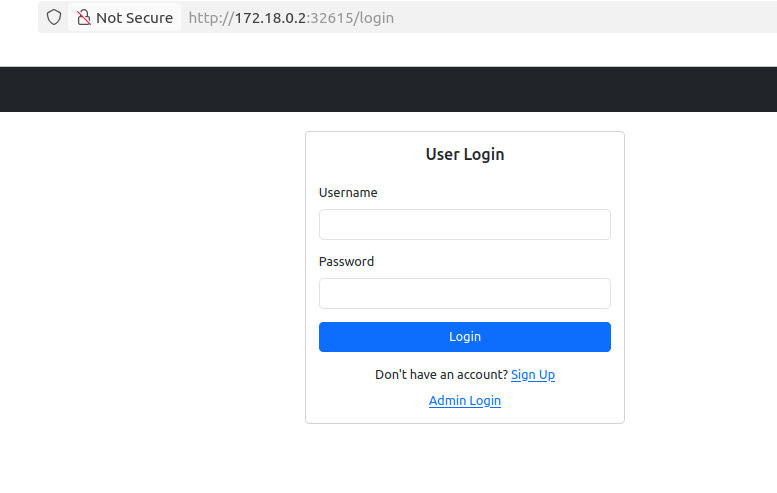Click the empty space below the login card

click(x=464, y=458)
